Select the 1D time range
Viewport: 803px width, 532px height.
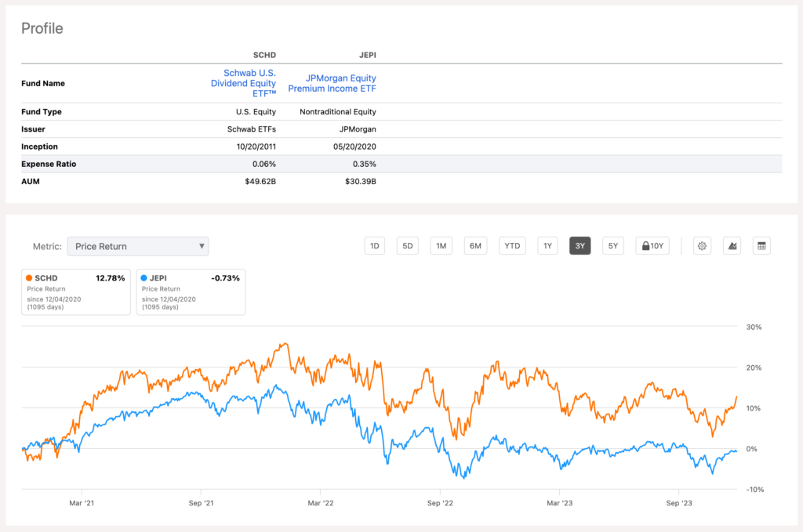[374, 246]
